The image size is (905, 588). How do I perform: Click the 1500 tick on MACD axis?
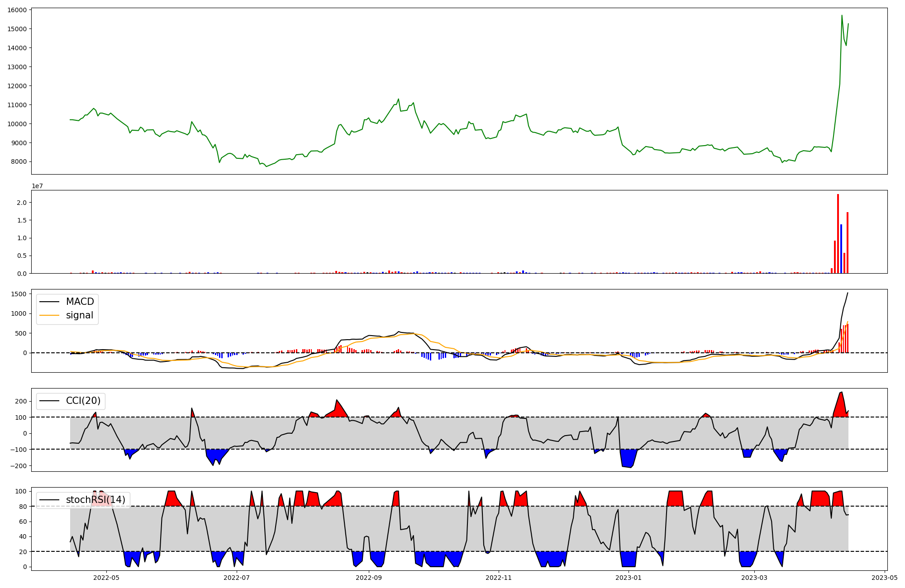19,294
